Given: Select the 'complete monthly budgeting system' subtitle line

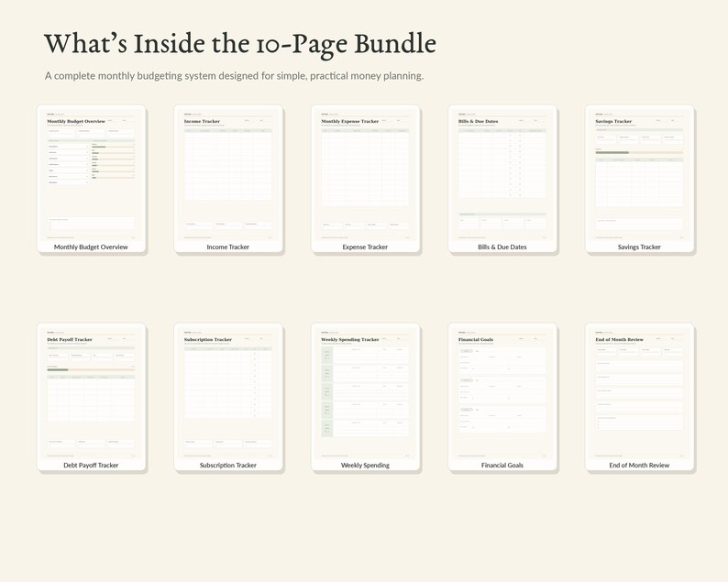Looking at the screenshot, I should 234,76.
